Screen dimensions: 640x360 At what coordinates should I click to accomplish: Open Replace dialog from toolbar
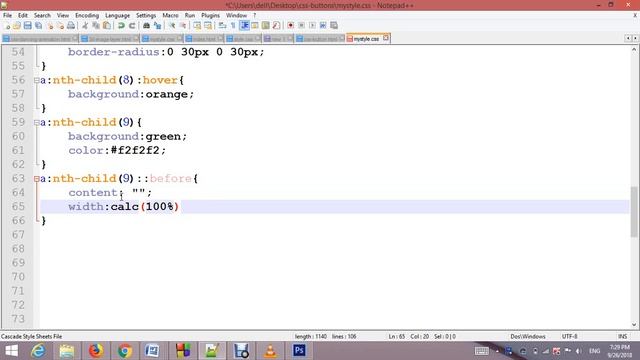point(157,25)
